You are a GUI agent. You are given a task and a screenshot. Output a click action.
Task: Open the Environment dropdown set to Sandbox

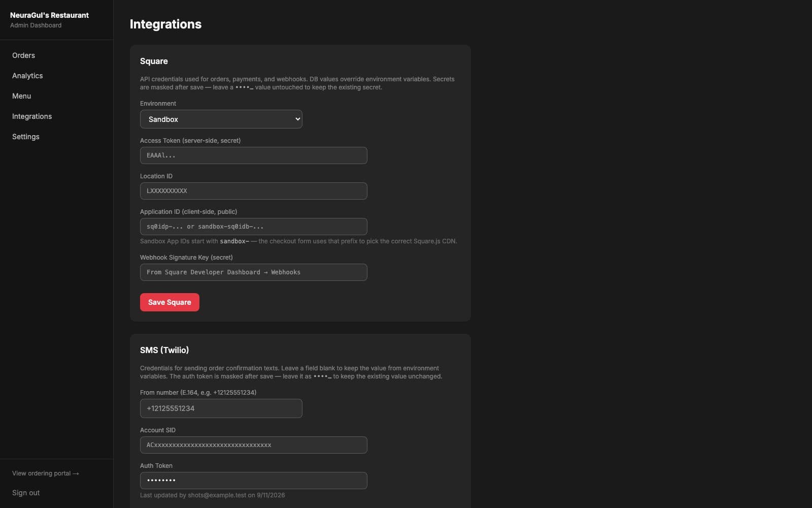click(221, 119)
